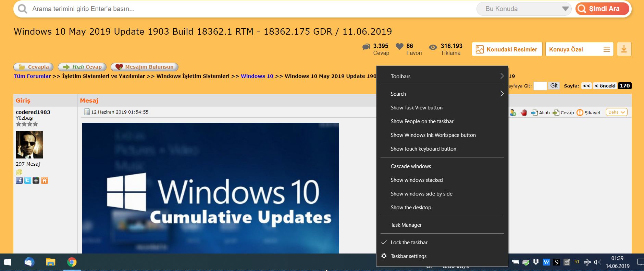The image size is (644, 271).
Task: Open File Explorer from taskbar
Action: [51, 262]
